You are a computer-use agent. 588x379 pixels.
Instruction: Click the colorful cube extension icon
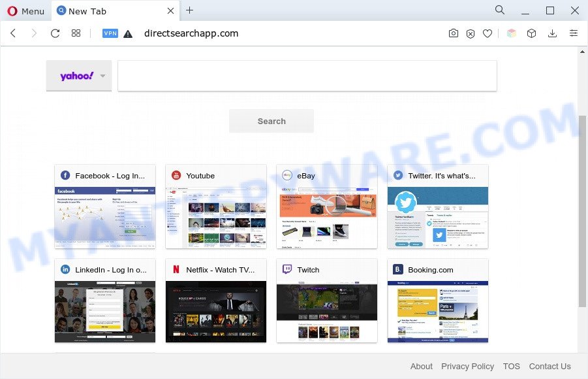coord(512,33)
